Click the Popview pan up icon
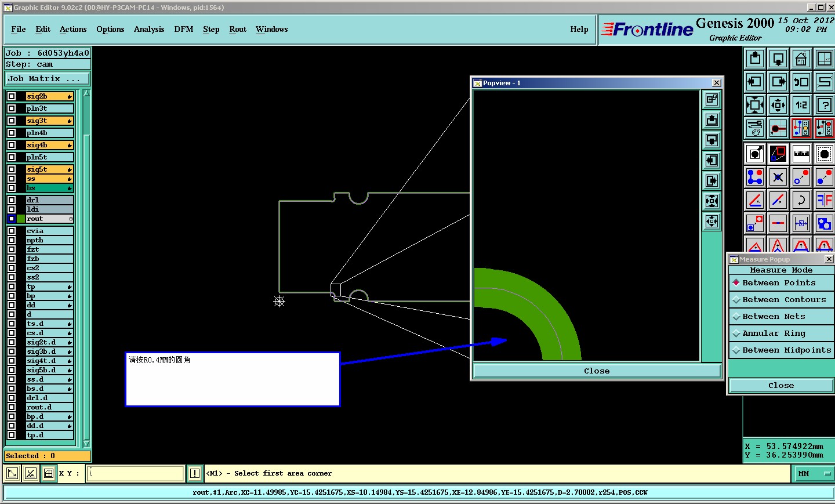 tap(711, 120)
